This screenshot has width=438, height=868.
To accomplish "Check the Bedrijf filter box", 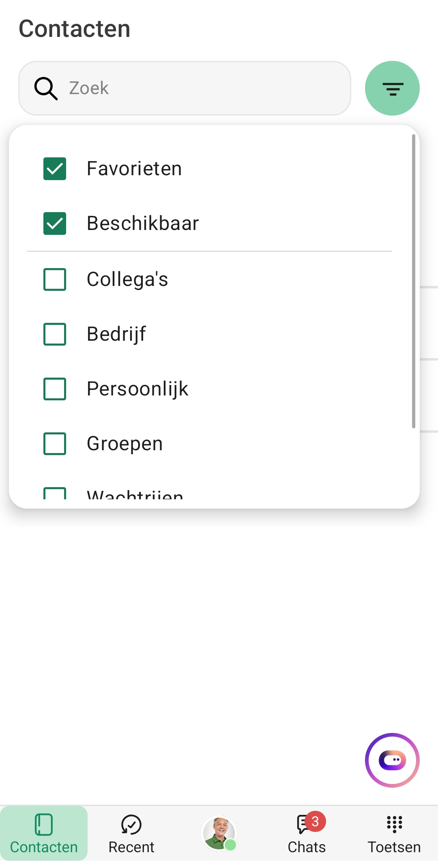I will point(55,334).
